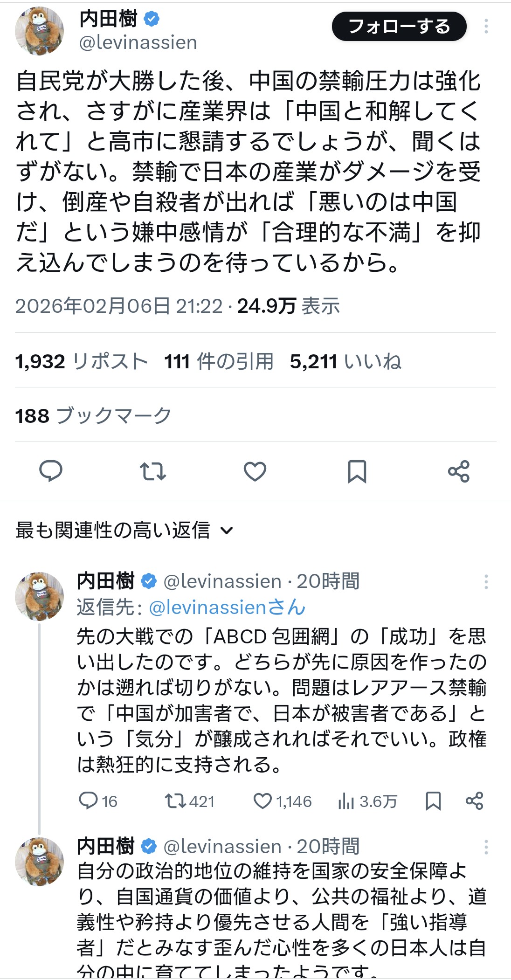
Task: Share the first reply via share icon
Action: pyautogui.click(x=475, y=801)
